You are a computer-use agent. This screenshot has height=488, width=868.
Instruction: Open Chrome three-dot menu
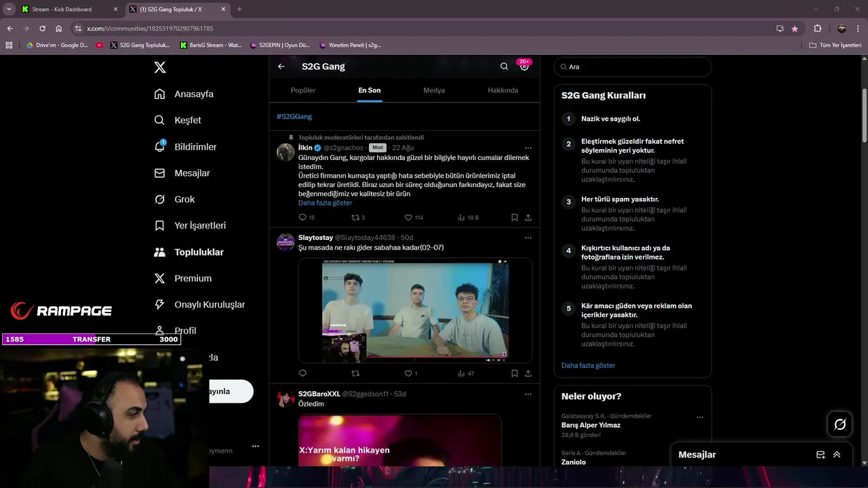[x=859, y=28]
